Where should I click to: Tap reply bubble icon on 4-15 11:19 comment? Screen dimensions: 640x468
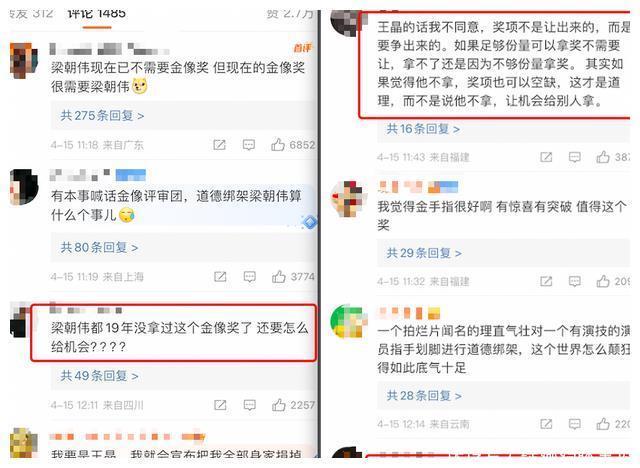(x=249, y=277)
